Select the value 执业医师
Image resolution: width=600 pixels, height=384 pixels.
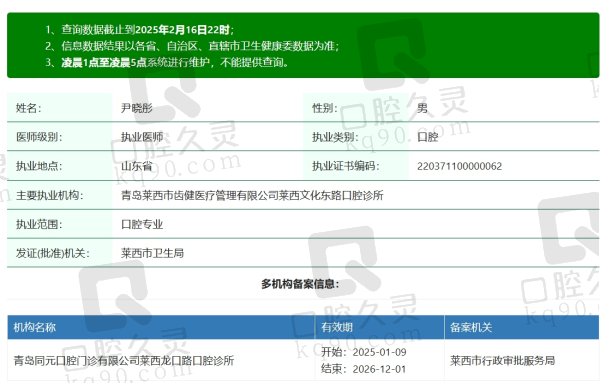pos(142,137)
